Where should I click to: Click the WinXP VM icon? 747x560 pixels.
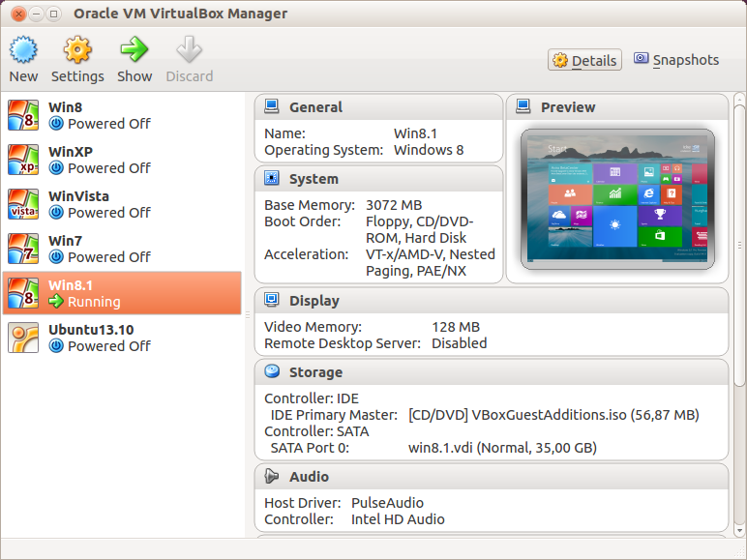pos(23,160)
